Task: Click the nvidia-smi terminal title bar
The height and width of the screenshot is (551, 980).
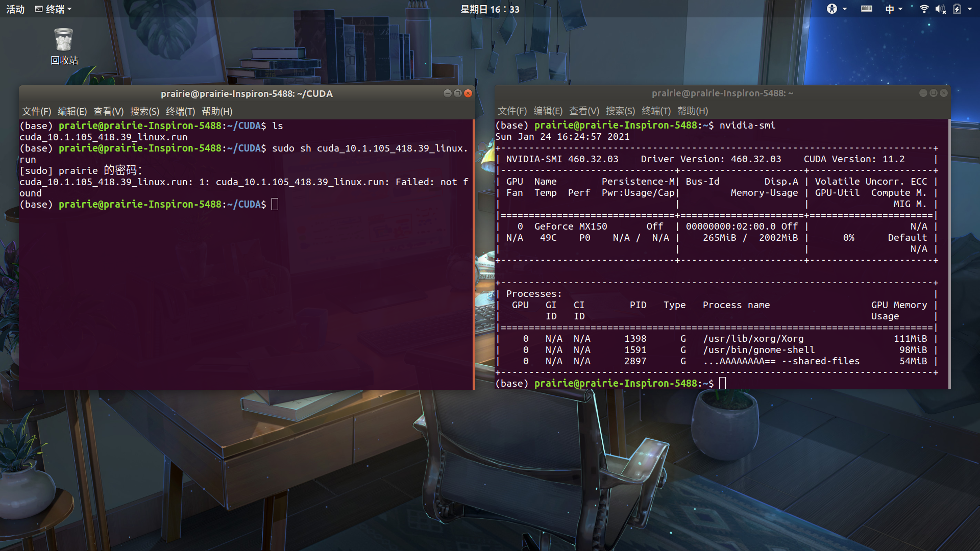Action: point(722,93)
